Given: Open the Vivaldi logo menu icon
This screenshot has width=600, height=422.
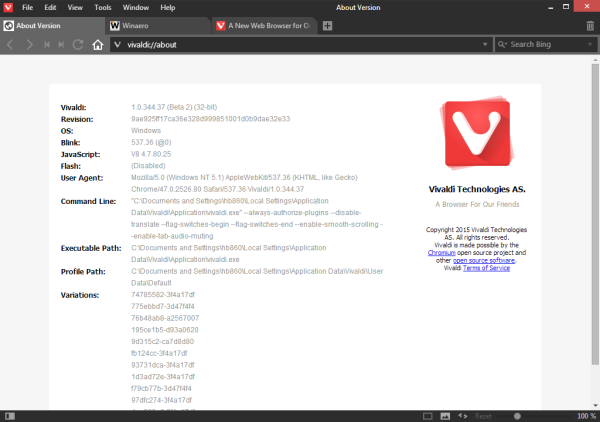Looking at the screenshot, I should pyautogui.click(x=8, y=7).
